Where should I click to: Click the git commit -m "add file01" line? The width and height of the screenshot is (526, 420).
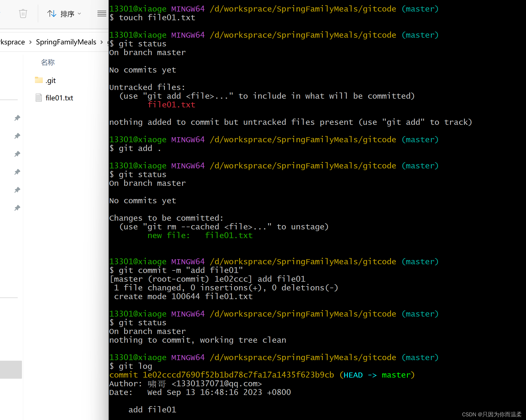176,270
